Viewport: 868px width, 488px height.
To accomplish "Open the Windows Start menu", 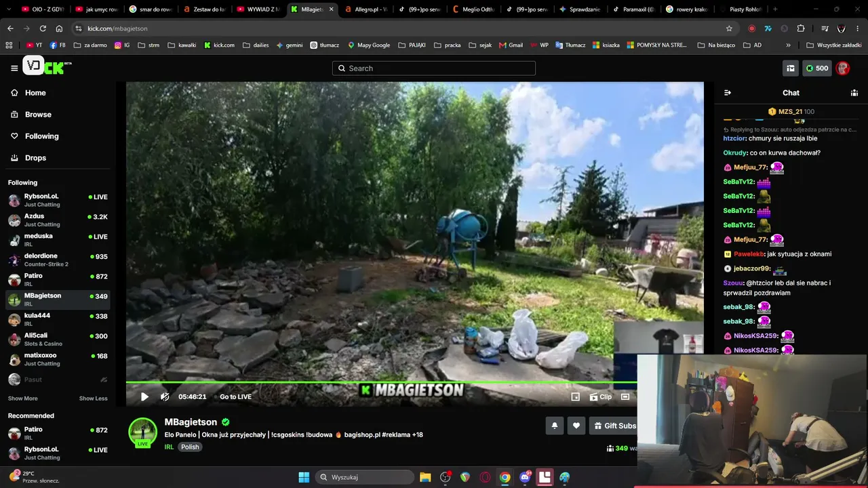I will 304,477.
